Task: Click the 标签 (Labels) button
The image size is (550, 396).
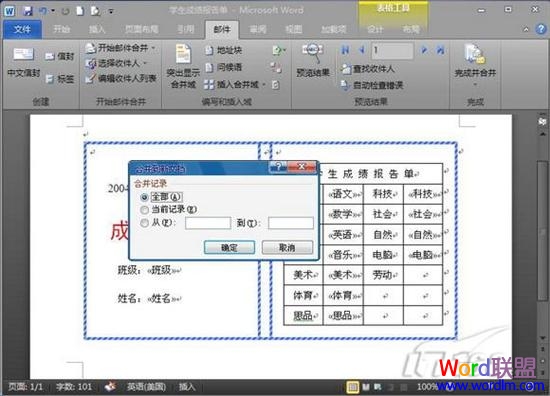Action: [60, 79]
